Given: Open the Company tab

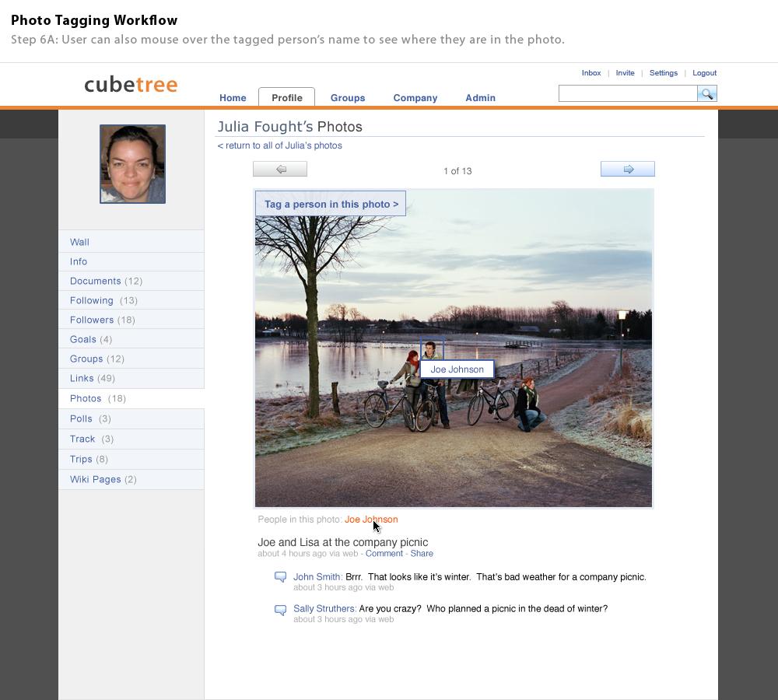Looking at the screenshot, I should 415,98.
